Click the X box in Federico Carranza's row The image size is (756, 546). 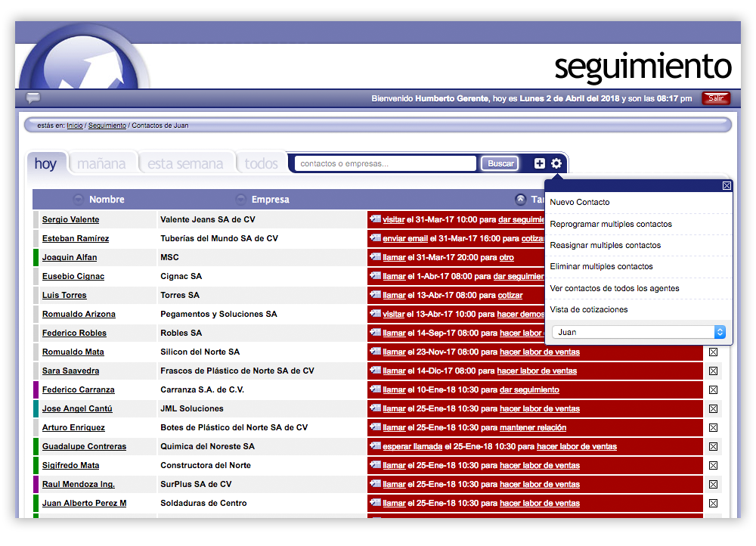pos(713,390)
